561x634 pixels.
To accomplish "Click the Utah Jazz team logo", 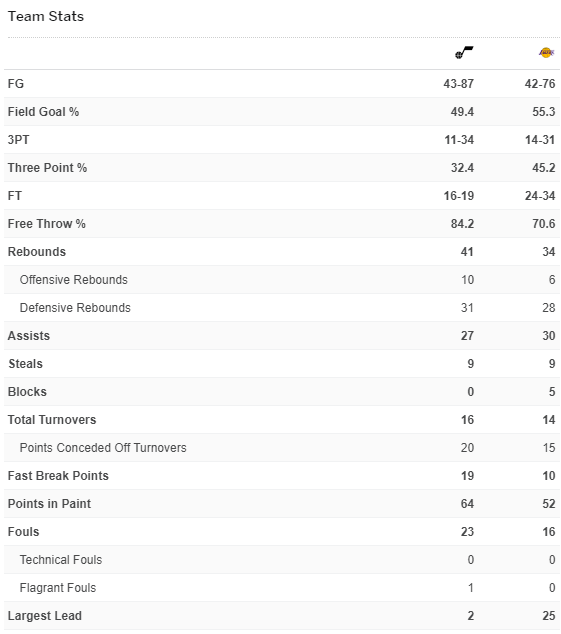I will [464, 53].
